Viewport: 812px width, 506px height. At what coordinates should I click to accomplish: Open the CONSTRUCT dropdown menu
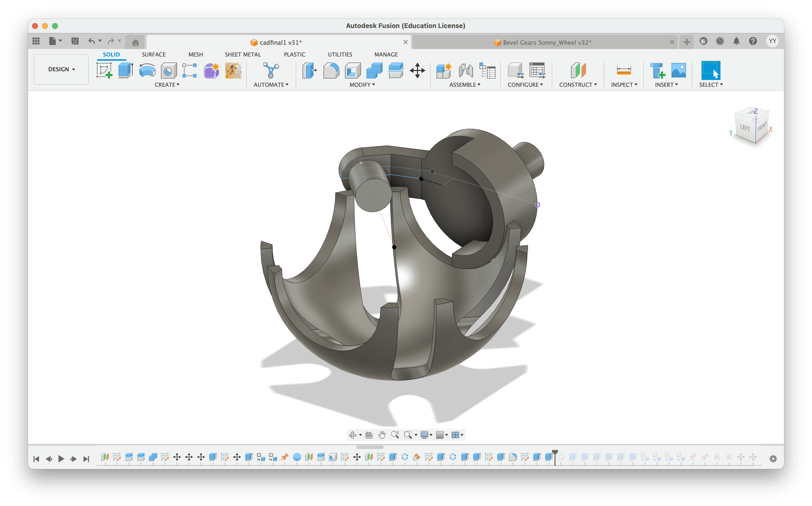coord(578,85)
